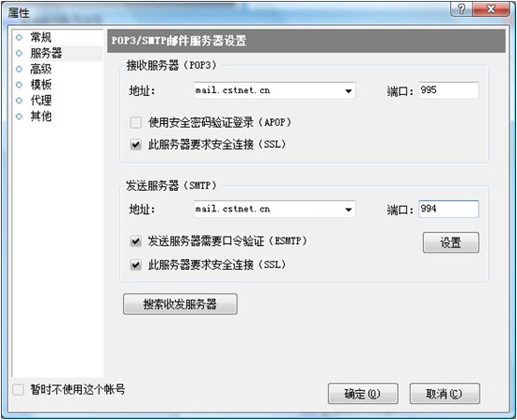Select the 服务器 sidebar item

[x=47, y=53]
